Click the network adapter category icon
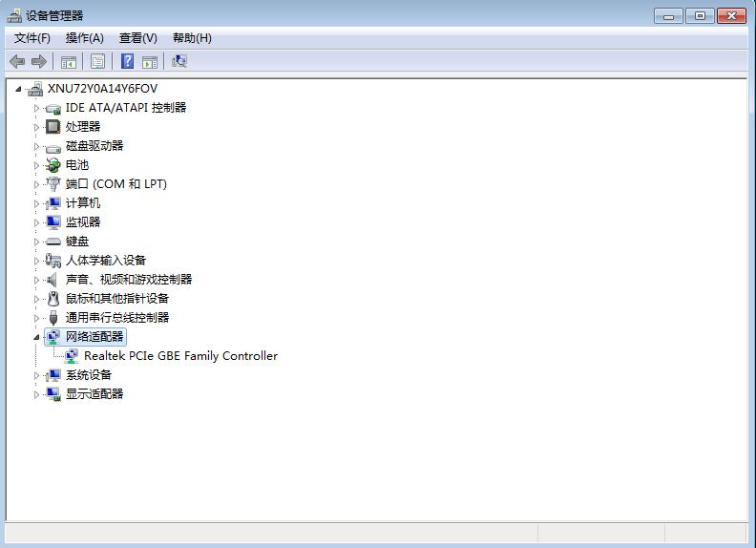 [x=53, y=337]
